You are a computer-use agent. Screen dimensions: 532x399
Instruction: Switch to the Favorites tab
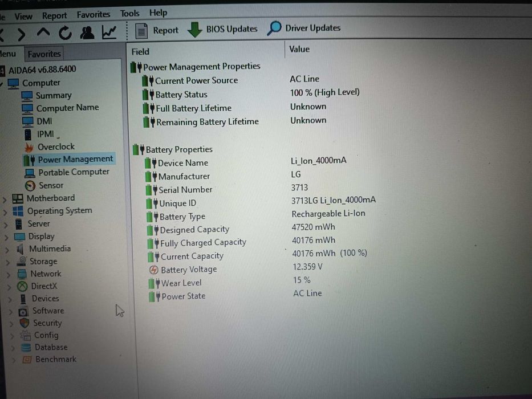pos(44,54)
